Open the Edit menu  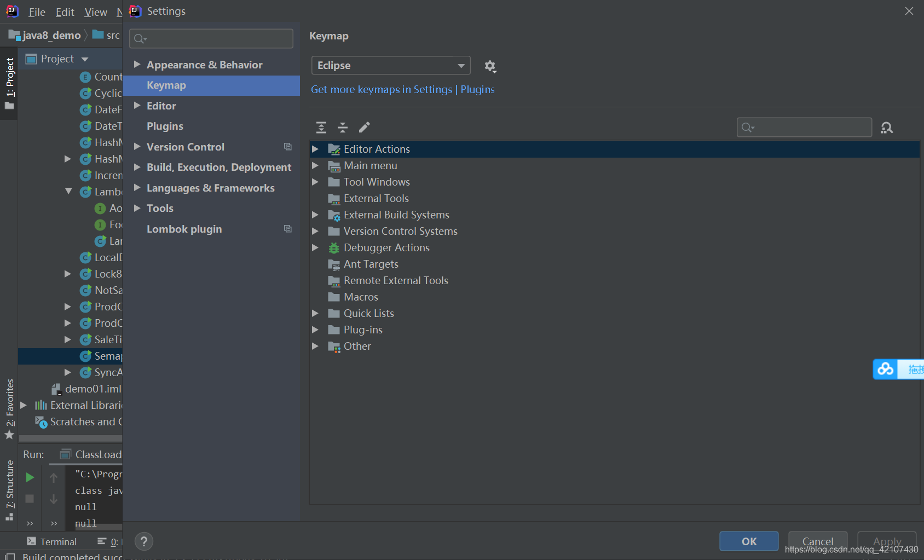click(x=65, y=12)
